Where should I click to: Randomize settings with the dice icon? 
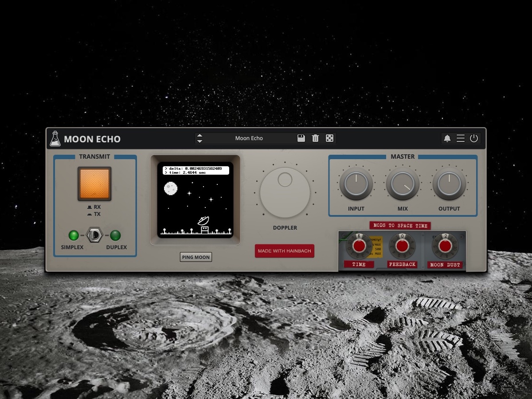point(329,138)
